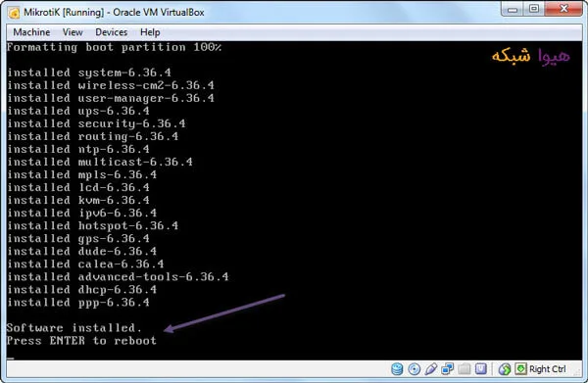Viewport: 588px width, 383px height.
Task: Click the USB devices status icon
Action: tap(430, 369)
